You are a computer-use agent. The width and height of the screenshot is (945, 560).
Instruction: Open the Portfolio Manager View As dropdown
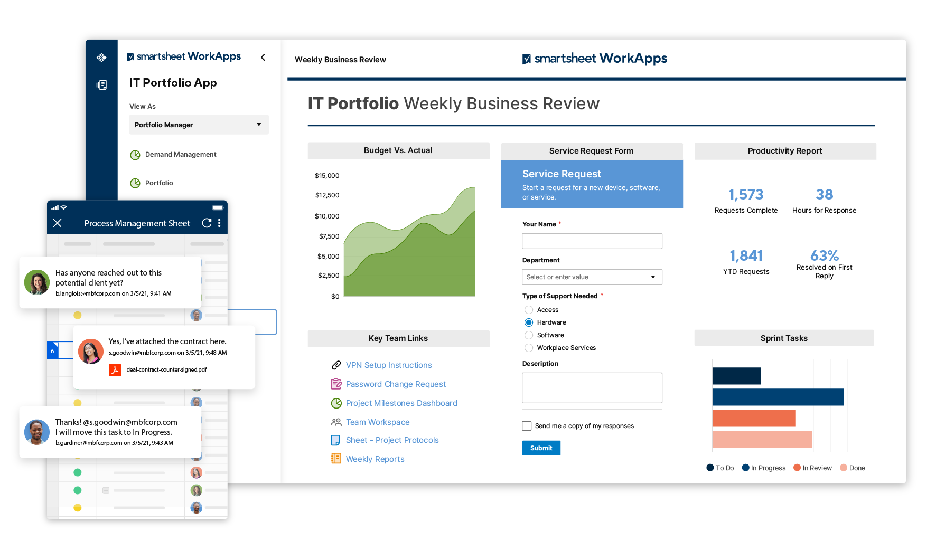[199, 125]
